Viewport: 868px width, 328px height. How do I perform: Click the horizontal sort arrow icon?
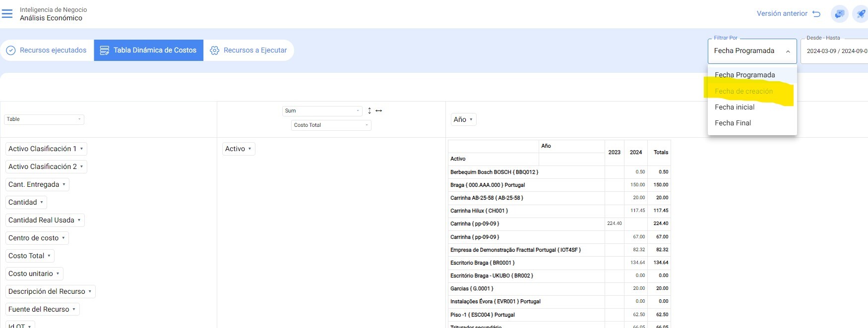pos(379,110)
